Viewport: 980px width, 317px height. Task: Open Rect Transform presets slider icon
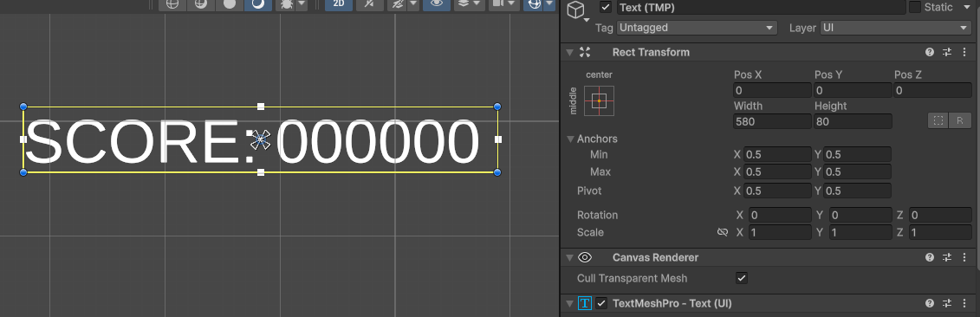[947, 53]
